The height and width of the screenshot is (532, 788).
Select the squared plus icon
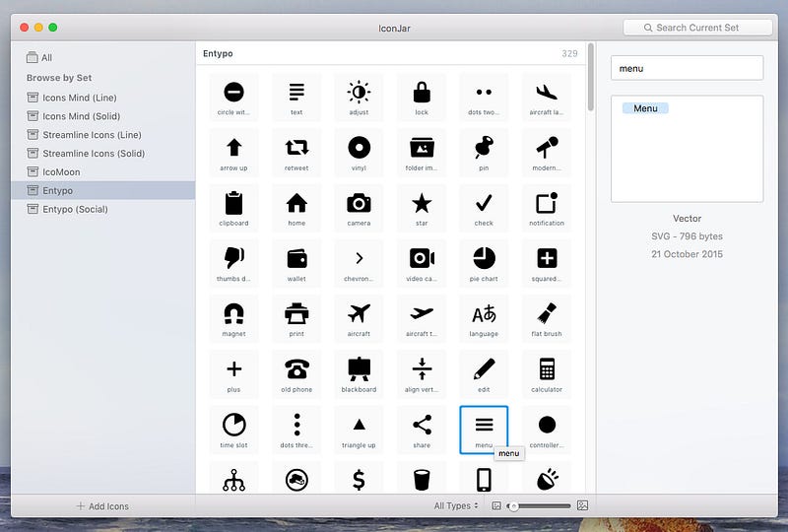point(547,263)
